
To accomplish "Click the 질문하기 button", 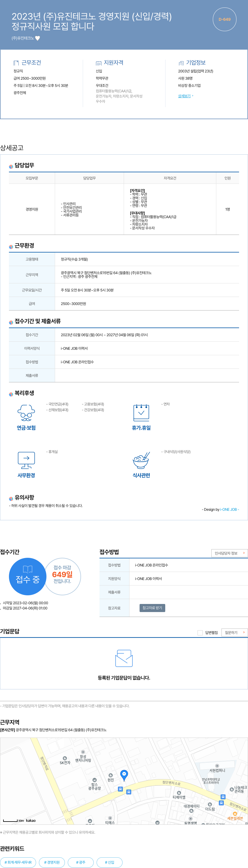I will pos(234,633).
